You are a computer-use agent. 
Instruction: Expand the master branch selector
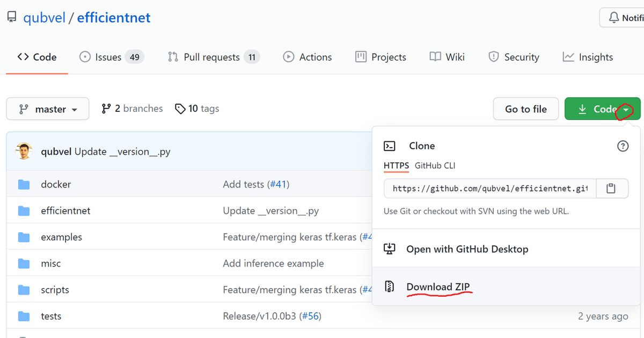[47, 109]
